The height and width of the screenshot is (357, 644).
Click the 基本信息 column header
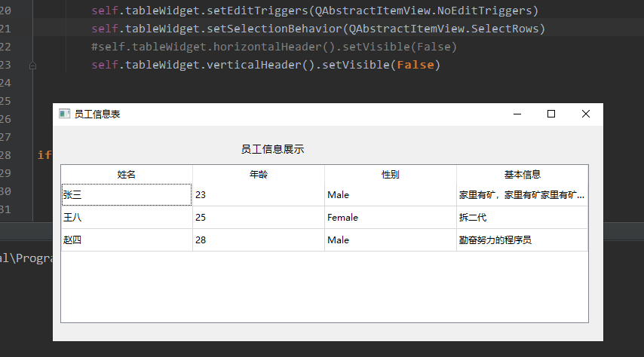click(x=522, y=175)
